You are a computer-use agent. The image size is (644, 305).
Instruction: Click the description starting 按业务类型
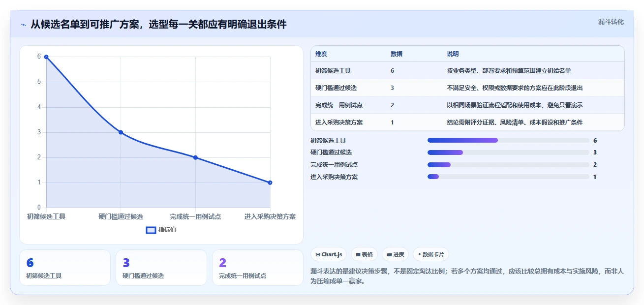pos(509,71)
